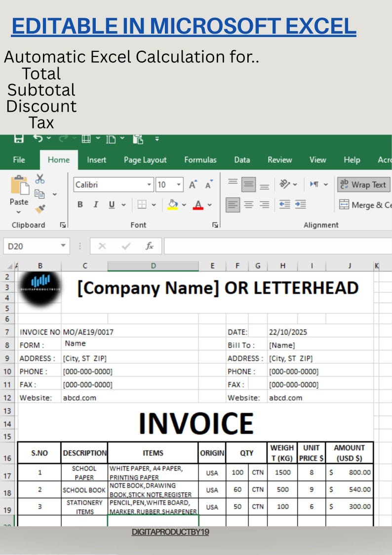
Task: Click the Save icon in quick access toolbar
Action: (19, 138)
